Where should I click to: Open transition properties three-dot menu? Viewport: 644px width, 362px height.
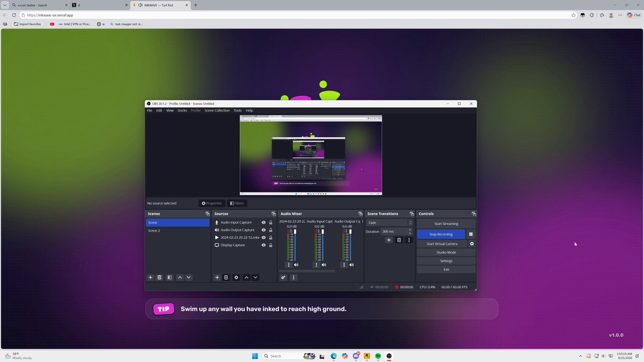[x=409, y=240]
